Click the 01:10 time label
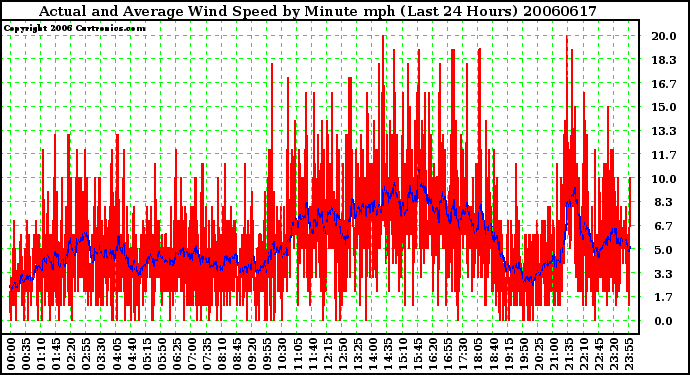Image resolution: width=690 pixels, height=375 pixels. [41, 354]
